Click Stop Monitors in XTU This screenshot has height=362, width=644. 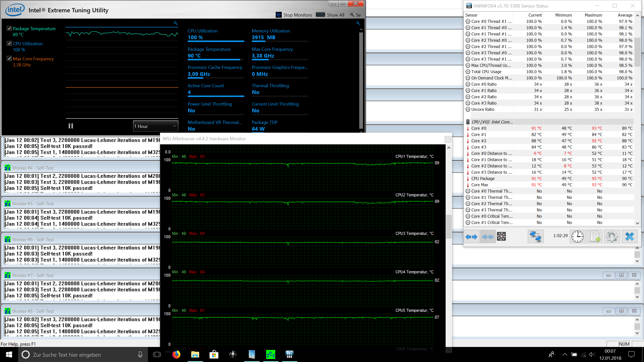294,15
